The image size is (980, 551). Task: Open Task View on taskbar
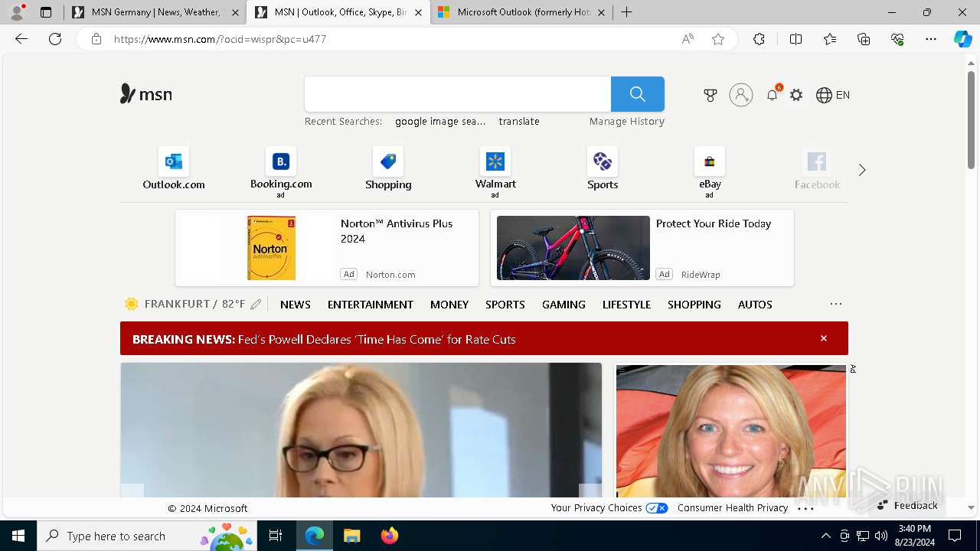276,536
